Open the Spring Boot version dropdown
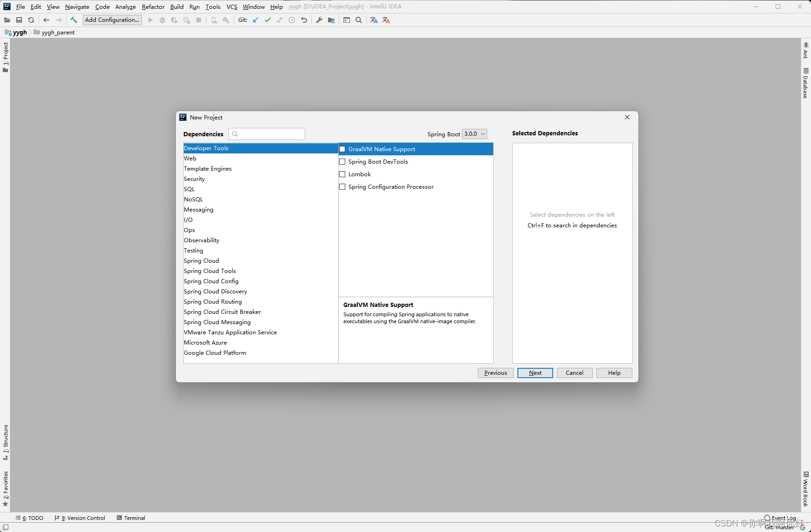 tap(474, 134)
